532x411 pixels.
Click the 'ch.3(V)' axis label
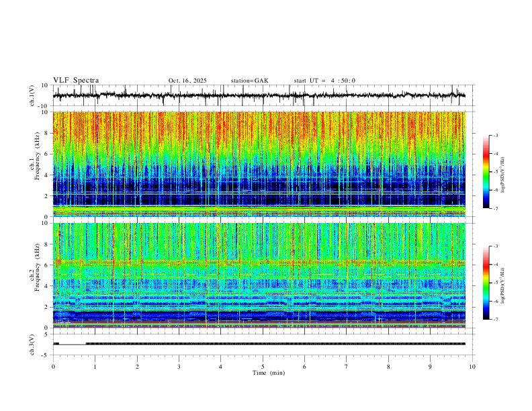pyautogui.click(x=32, y=345)
